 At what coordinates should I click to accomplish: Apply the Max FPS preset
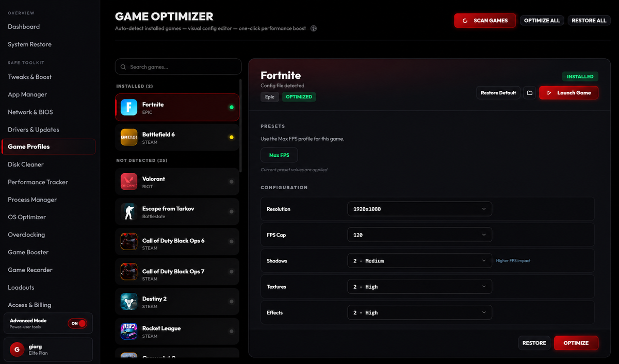(x=279, y=155)
